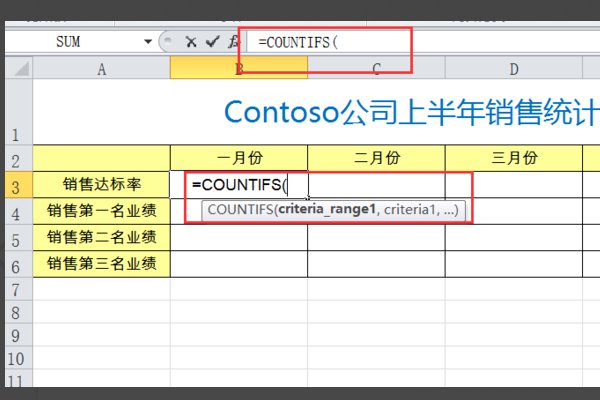Screen dimensions: 600x400
Task: Select row 9 header
Action: click(19, 335)
